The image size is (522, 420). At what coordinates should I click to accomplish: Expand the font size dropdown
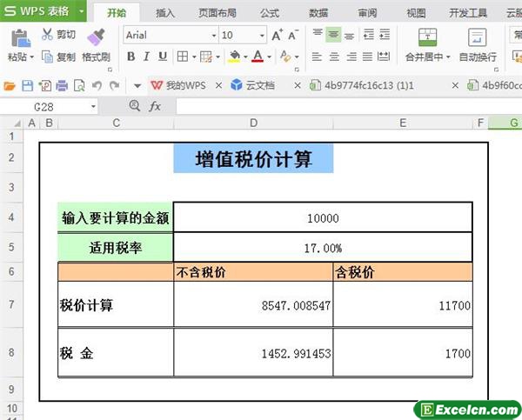[x=261, y=35]
